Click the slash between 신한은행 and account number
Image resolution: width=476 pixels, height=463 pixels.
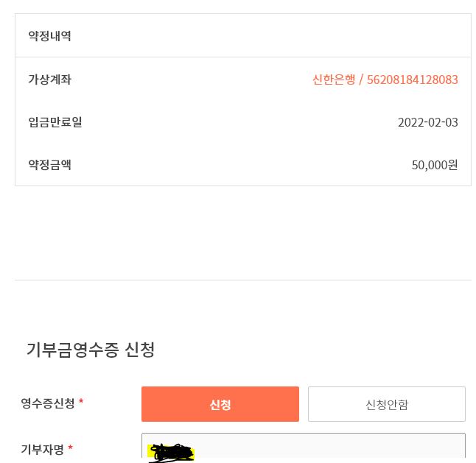click(x=361, y=79)
